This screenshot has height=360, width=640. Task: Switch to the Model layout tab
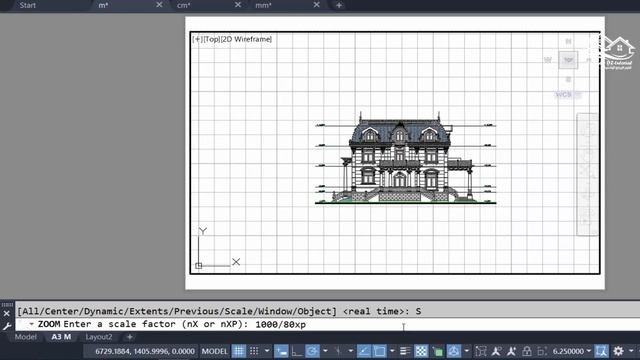[25, 337]
